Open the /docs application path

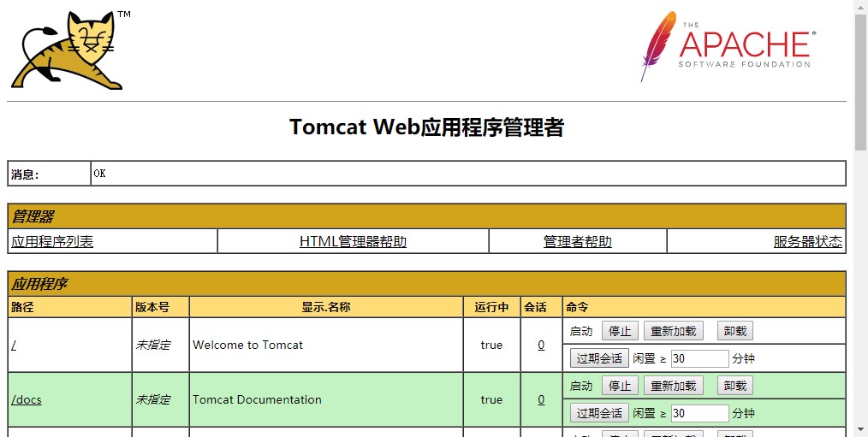click(27, 399)
